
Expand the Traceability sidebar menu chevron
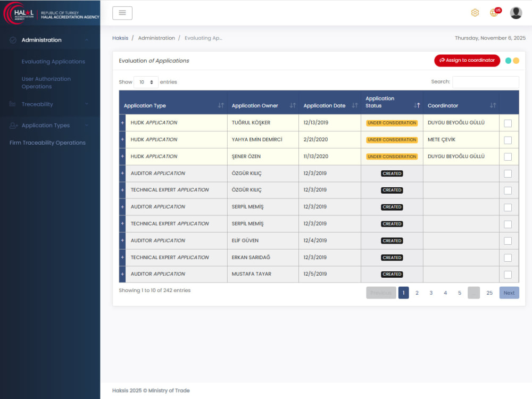point(87,104)
